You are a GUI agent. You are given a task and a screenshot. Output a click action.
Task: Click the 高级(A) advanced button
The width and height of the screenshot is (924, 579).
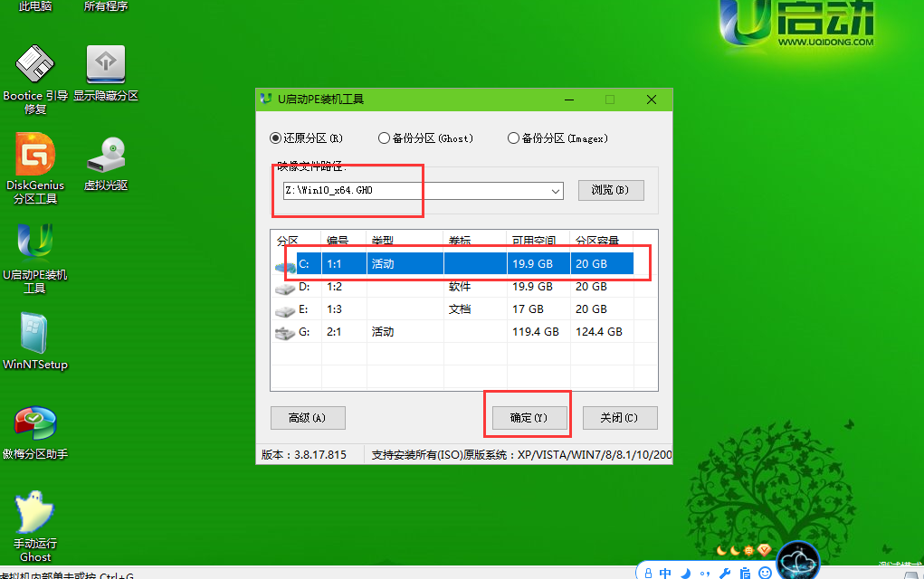click(308, 418)
